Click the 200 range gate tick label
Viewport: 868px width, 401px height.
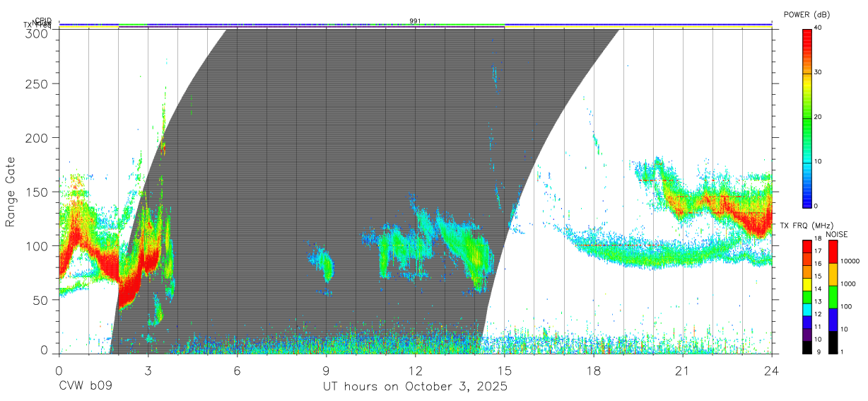point(38,138)
